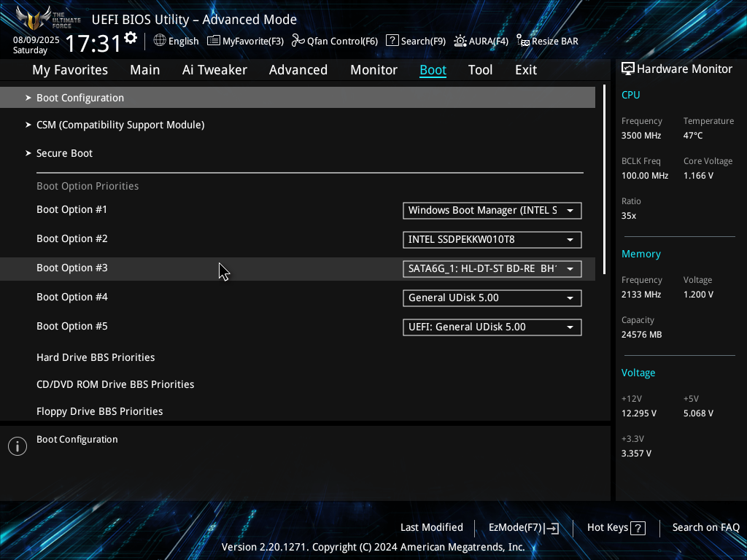The height and width of the screenshot is (560, 747).
Task: Click the TUF Ultimate Force logo
Action: tap(47, 19)
